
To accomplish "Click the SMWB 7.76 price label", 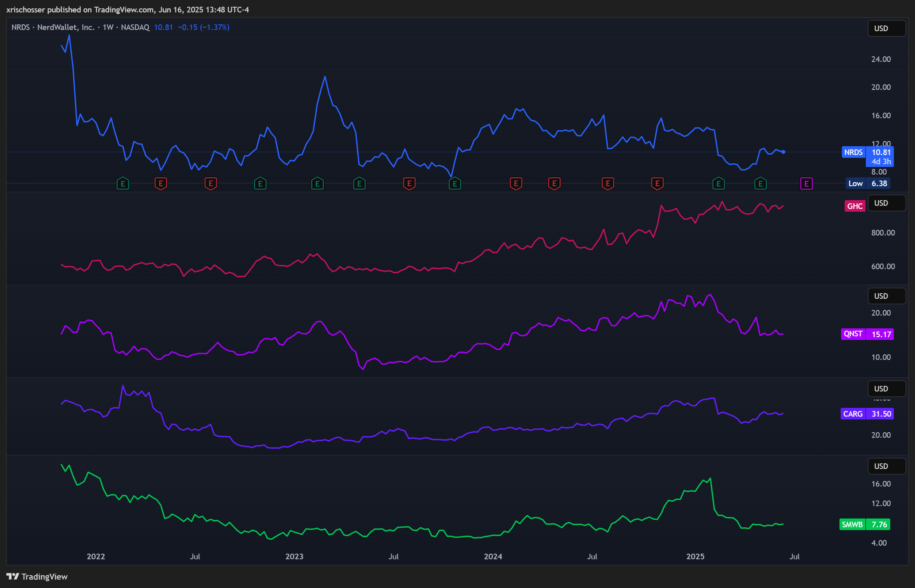I will 879,524.
